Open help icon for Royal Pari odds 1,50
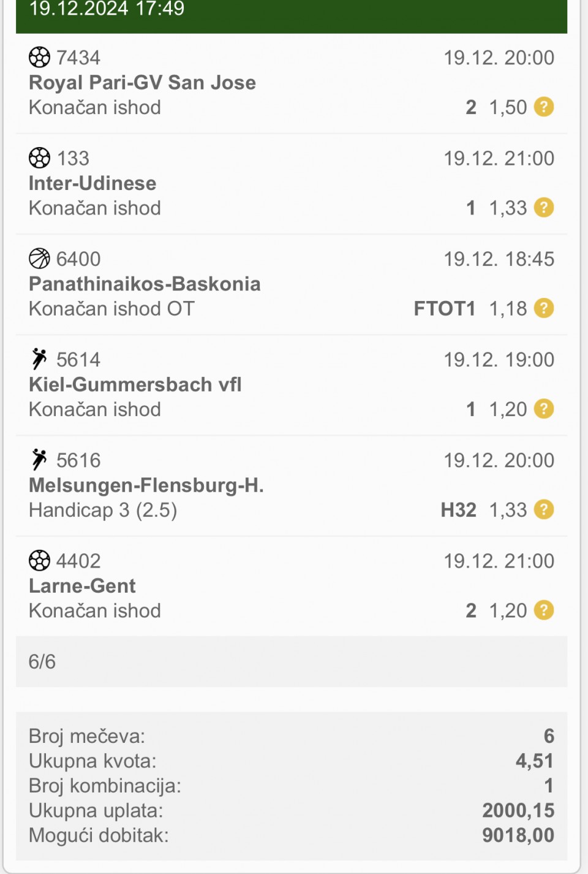 point(544,107)
